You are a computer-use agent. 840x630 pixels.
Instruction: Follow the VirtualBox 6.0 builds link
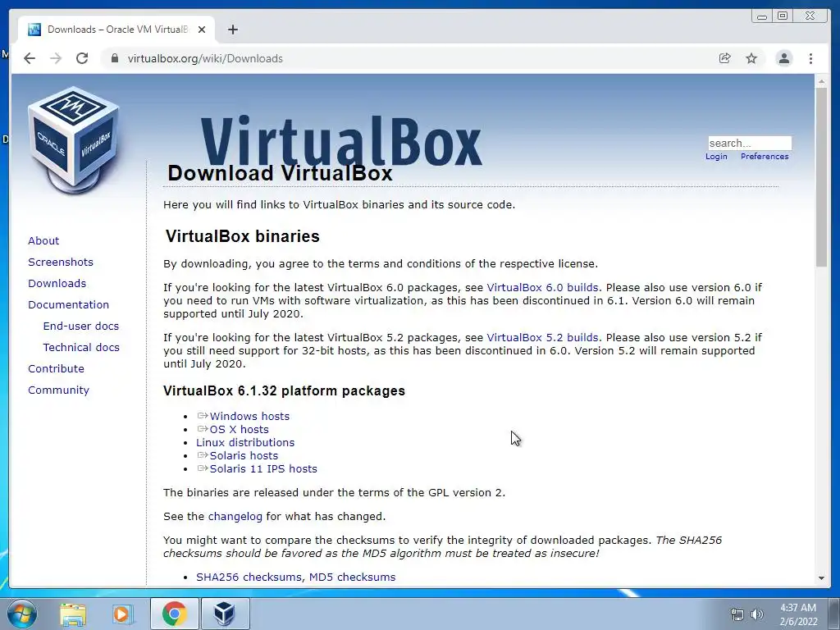[542, 288]
